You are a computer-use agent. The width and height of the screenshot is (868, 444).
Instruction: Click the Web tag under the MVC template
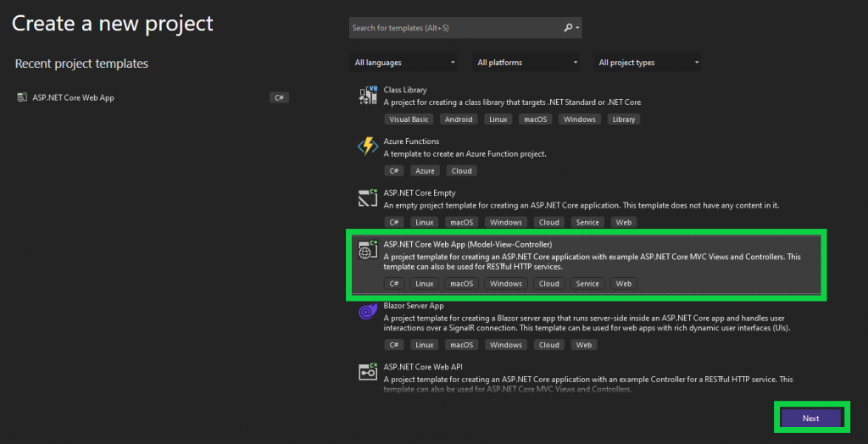(624, 284)
